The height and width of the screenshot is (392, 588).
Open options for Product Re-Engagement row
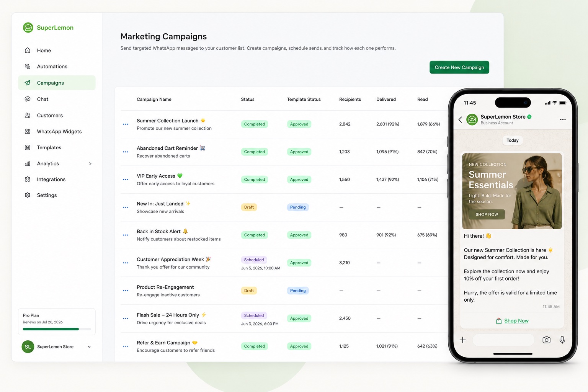126,291
